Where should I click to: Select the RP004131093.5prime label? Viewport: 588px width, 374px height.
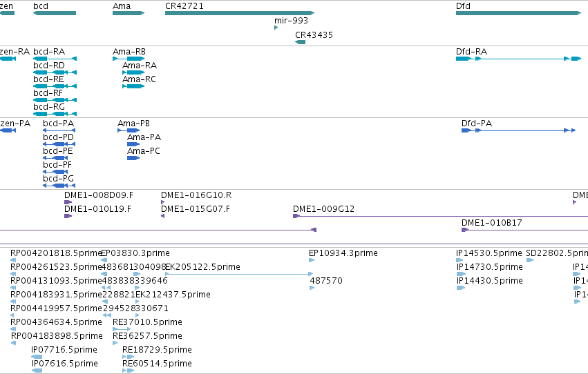coord(56,281)
